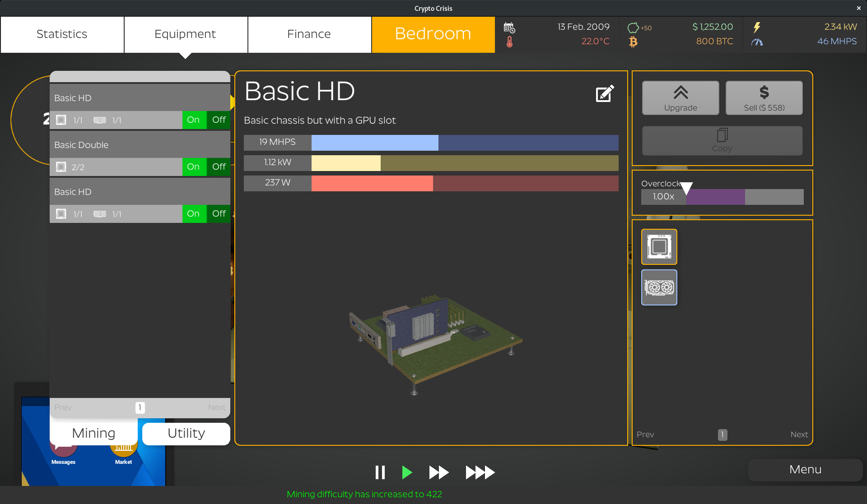
Task: Select the GPU component icon in right panel
Action: [x=659, y=287]
